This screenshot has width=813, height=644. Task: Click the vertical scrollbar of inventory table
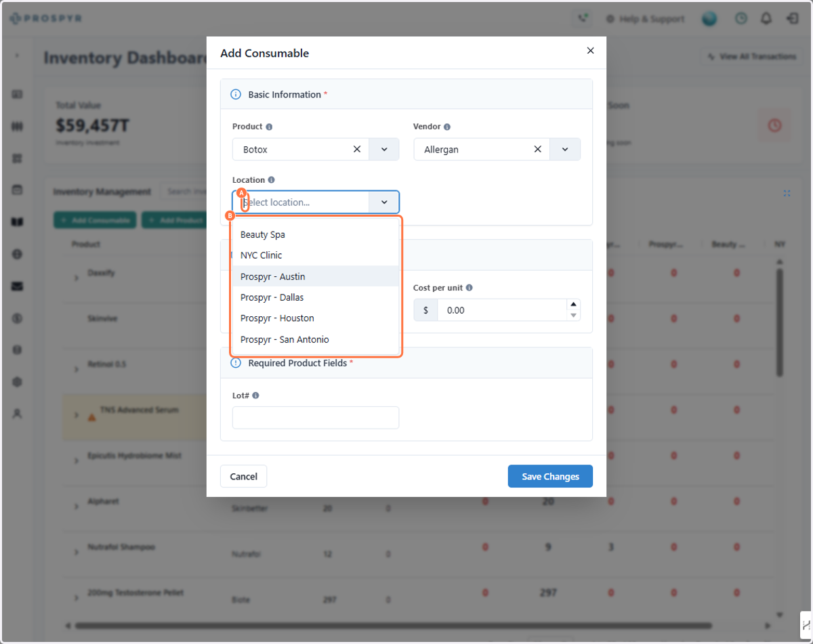coord(779,322)
